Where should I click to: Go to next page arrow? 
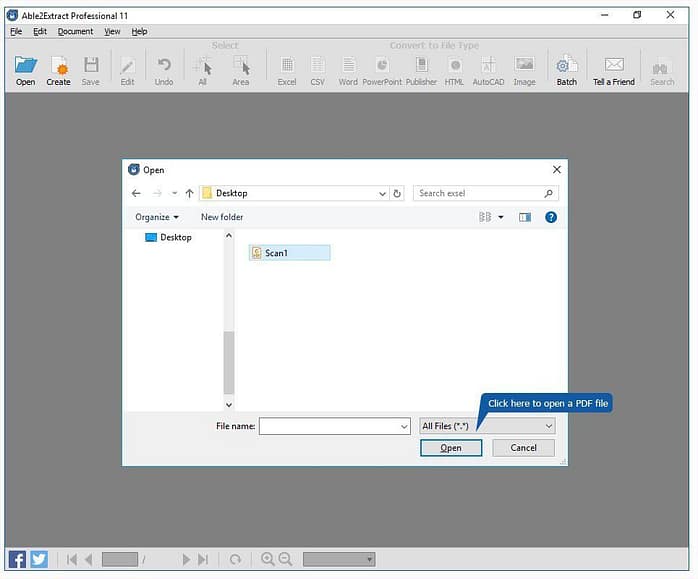tap(187, 559)
